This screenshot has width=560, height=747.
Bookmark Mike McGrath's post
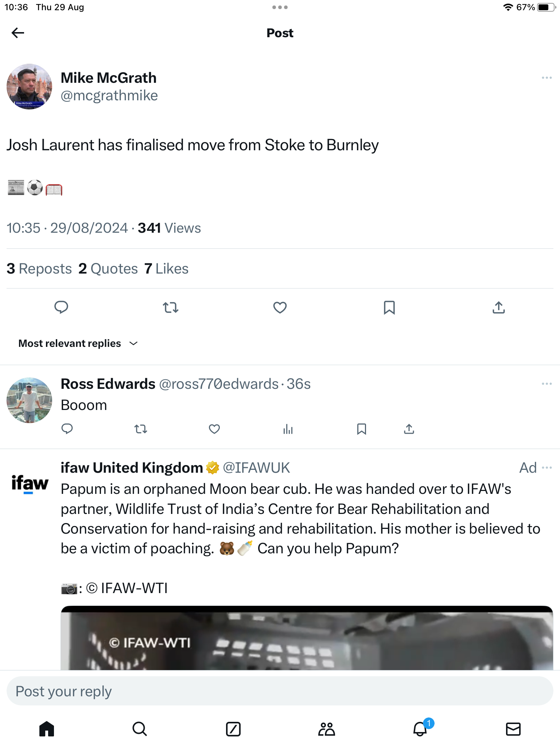389,307
